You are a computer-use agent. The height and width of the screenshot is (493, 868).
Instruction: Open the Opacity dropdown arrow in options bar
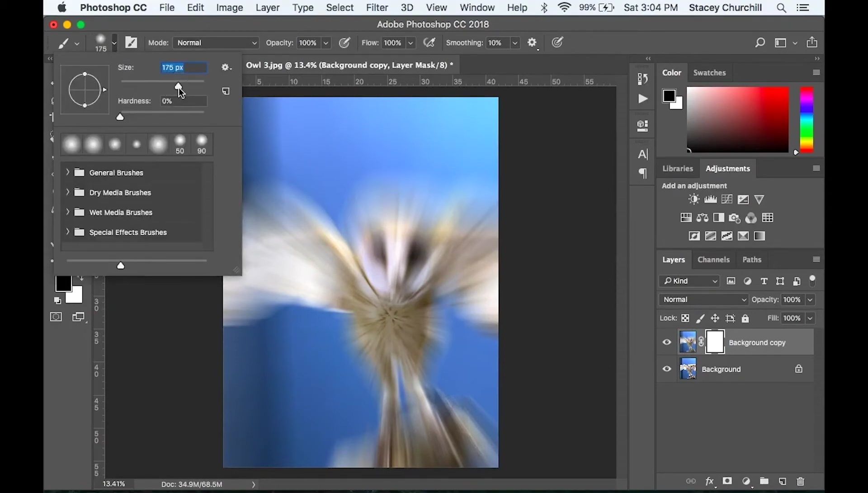pos(326,43)
